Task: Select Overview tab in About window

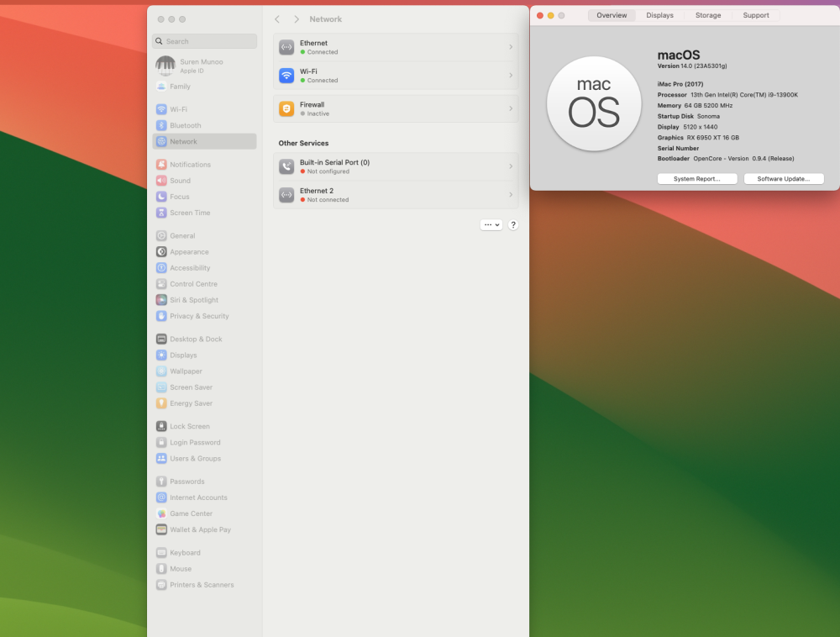Action: click(x=612, y=15)
